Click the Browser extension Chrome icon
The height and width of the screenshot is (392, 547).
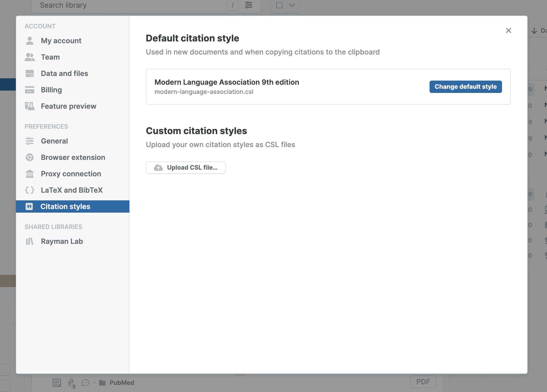coord(30,157)
